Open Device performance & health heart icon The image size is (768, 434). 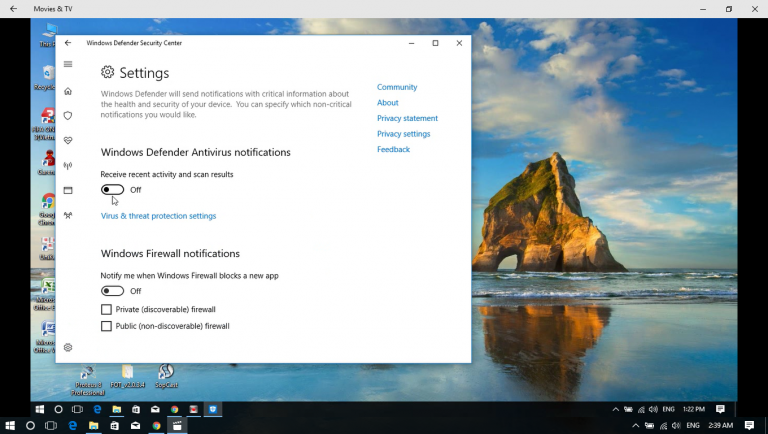point(68,141)
